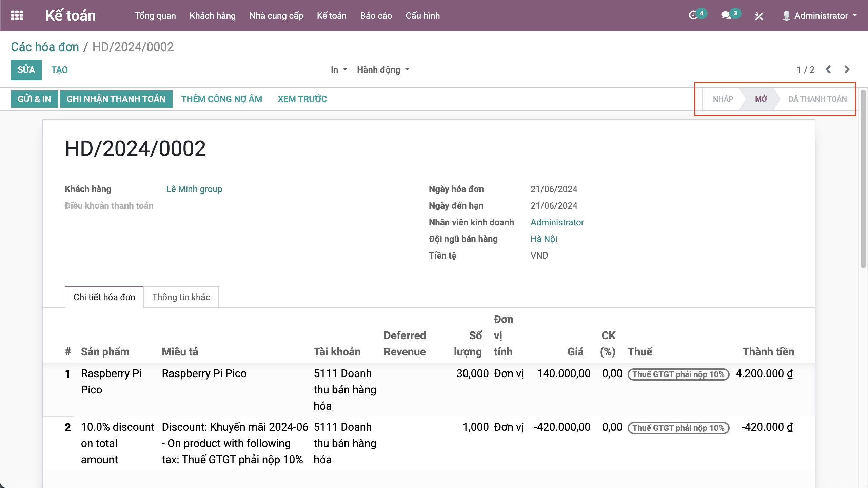Open the Lê Minh group customer link
Viewport: 868px width, 488px height.
(194, 189)
